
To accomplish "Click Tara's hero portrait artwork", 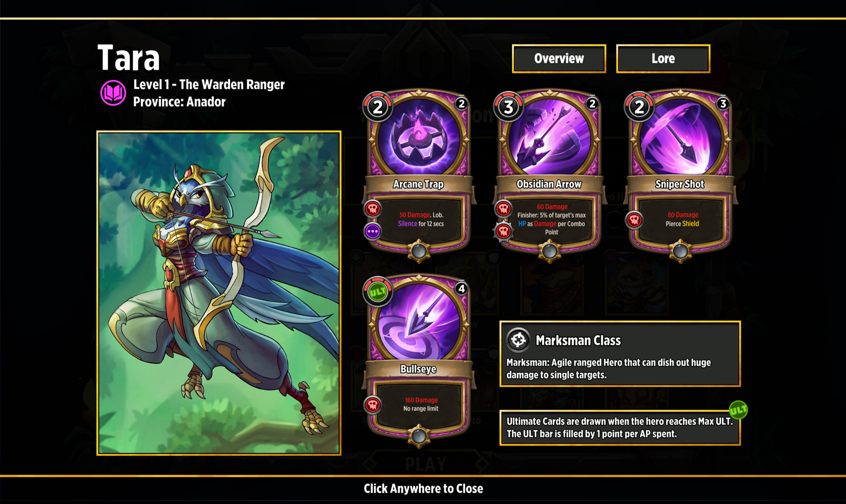I will click(x=219, y=293).
